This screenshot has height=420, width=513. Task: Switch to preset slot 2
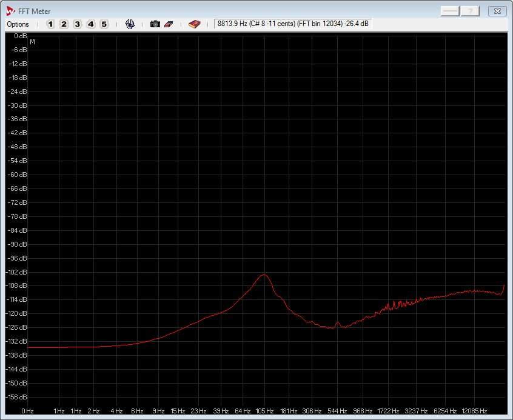(64, 24)
